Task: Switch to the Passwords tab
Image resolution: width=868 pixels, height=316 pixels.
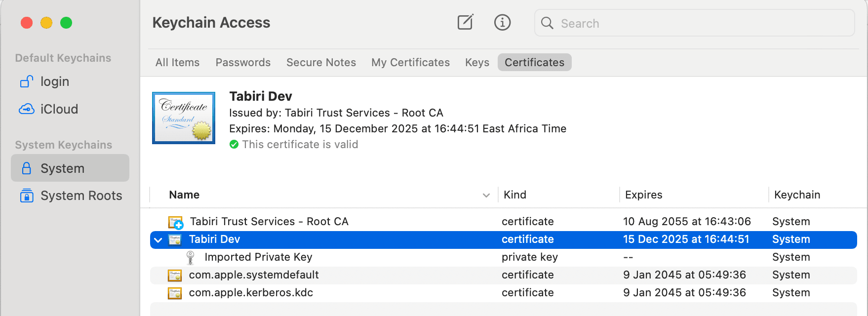Action: click(x=243, y=62)
